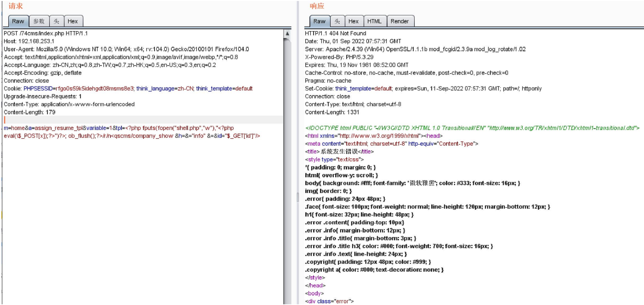This screenshot has height=305, width=644.
Task: Click the think_language=zh-CN cookie
Action: click(x=165, y=89)
